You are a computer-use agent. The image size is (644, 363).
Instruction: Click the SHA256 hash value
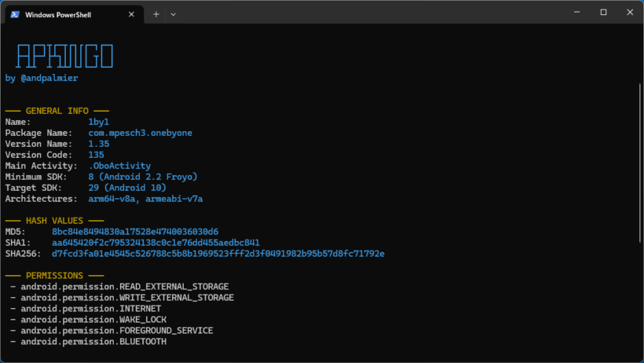(x=218, y=254)
